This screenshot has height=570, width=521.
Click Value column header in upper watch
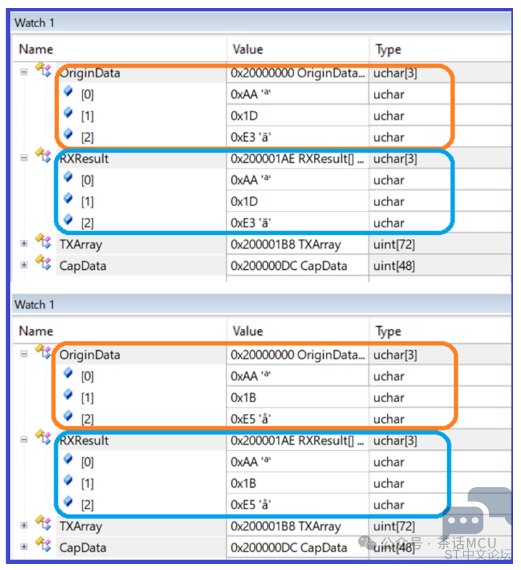pyautogui.click(x=248, y=49)
